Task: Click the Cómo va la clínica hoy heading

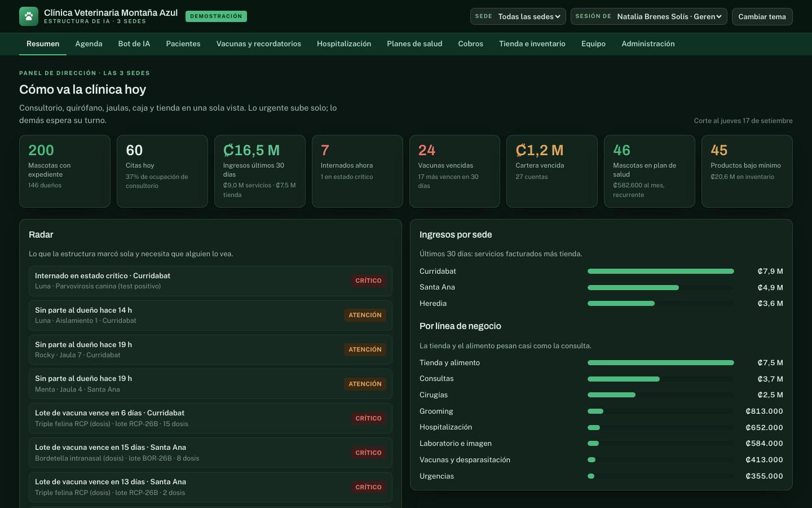Action: (x=82, y=90)
